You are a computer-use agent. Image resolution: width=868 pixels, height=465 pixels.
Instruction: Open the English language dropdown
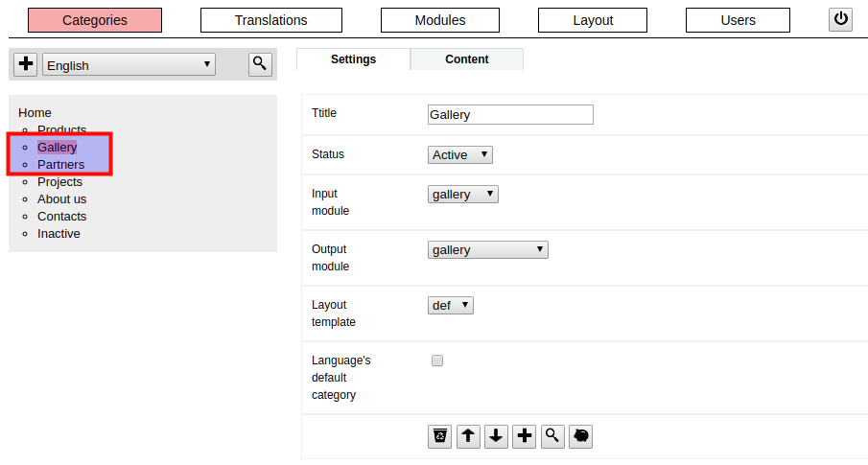pyautogui.click(x=129, y=65)
